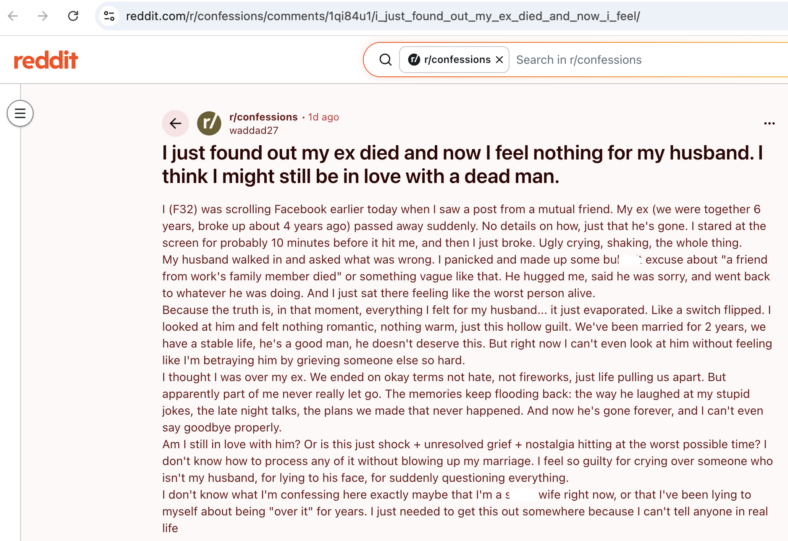Click the r/confessions search scope chip
The width and height of the screenshot is (788, 541).
[x=454, y=60]
